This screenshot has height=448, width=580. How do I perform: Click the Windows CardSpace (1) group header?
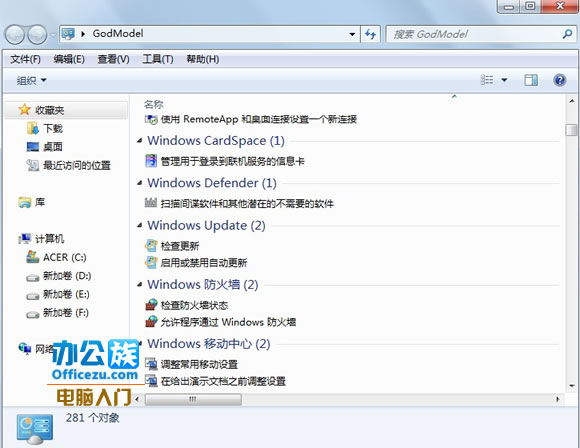point(216,141)
